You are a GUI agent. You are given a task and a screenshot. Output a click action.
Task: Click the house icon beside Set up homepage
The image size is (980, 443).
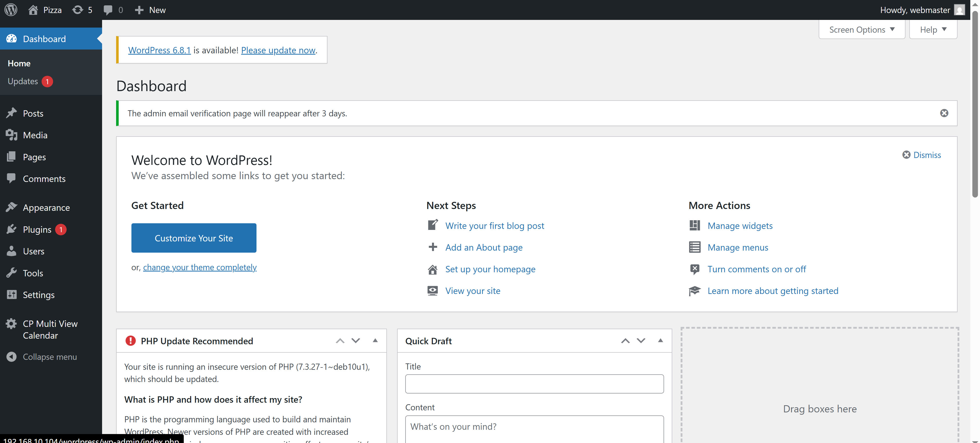(x=433, y=269)
